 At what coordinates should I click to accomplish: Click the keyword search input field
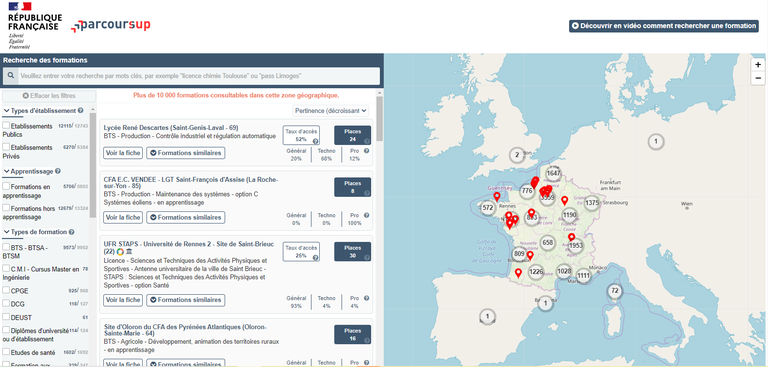click(199, 76)
